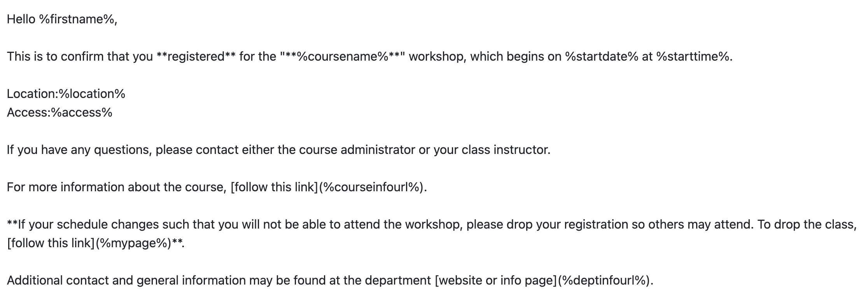
Task: Click the %deptinfourl% placeholder
Action: tap(604, 280)
